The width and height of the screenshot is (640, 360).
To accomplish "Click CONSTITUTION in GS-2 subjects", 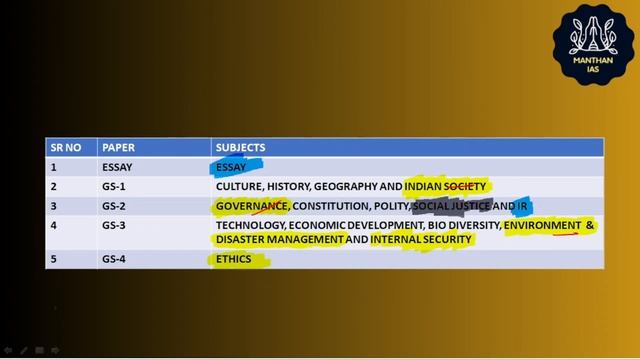I will click(330, 206).
